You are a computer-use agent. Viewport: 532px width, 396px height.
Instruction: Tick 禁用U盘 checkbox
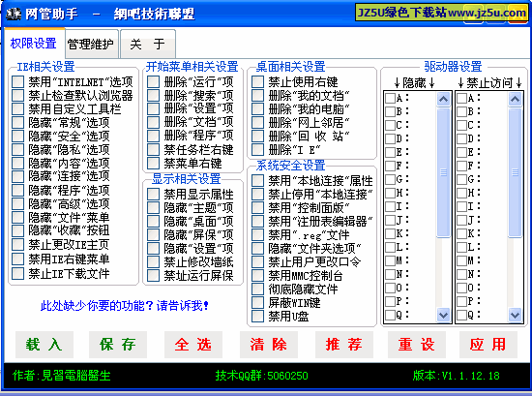pos(258,317)
